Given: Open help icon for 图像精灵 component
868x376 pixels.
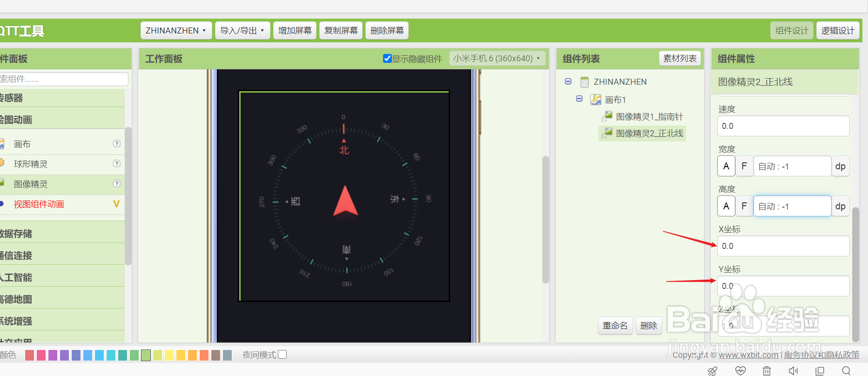Looking at the screenshot, I should 117,183.
